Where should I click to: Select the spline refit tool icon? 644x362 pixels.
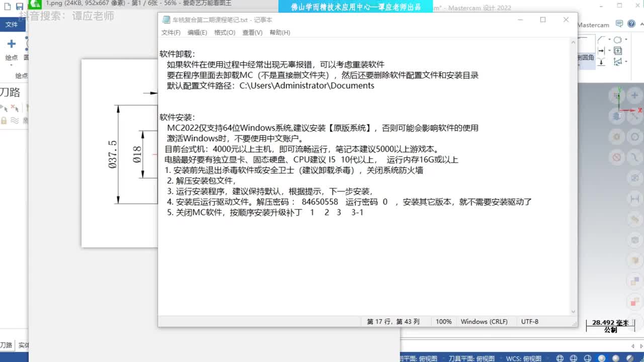617,62
